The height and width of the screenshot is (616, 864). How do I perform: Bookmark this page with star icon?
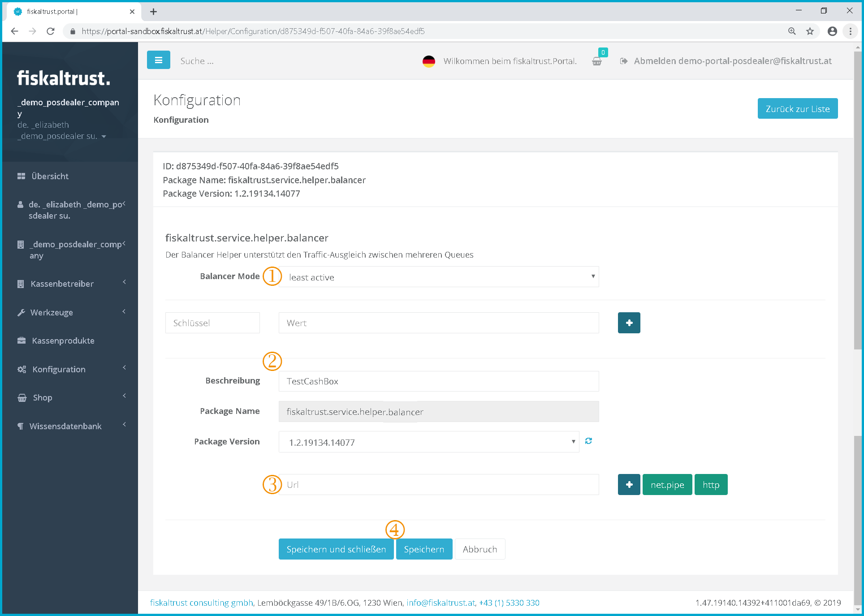click(x=810, y=31)
